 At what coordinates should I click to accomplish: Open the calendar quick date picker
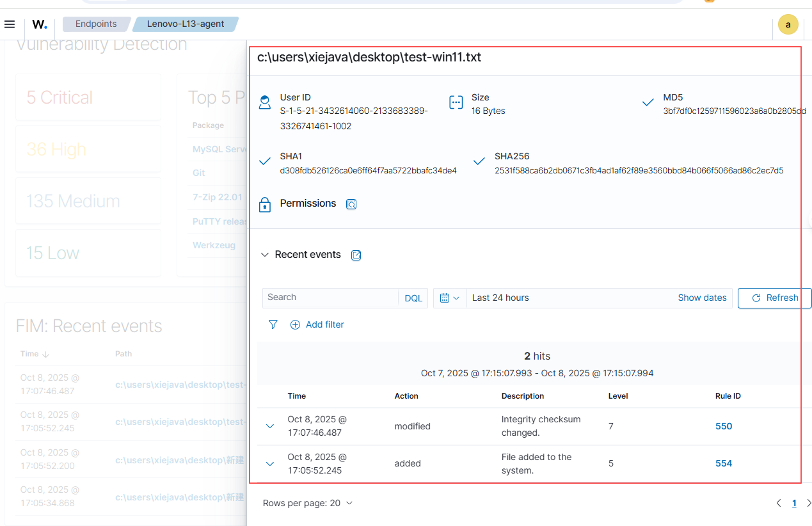pos(450,298)
